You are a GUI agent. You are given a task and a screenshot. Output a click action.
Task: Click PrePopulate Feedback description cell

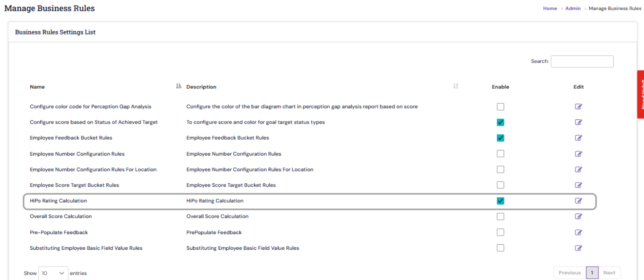tap(214, 232)
